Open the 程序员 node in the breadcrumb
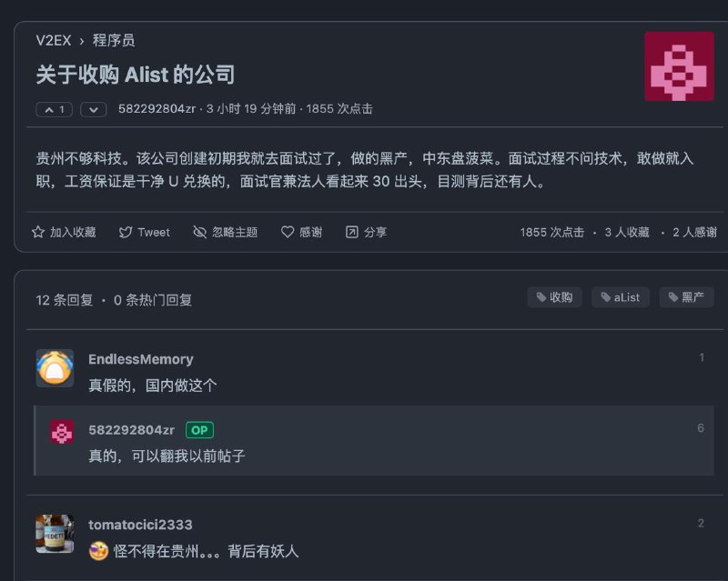The height and width of the screenshot is (581, 728). pyautogui.click(x=114, y=40)
